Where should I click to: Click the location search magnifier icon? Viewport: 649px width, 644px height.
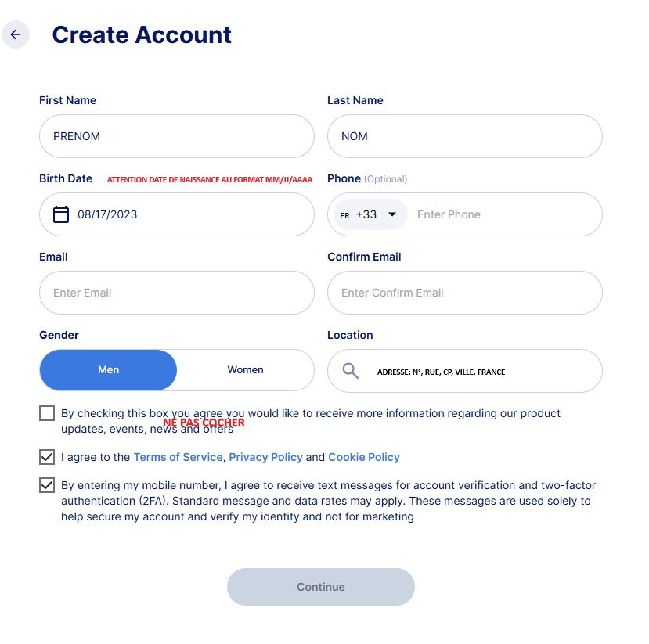click(350, 371)
